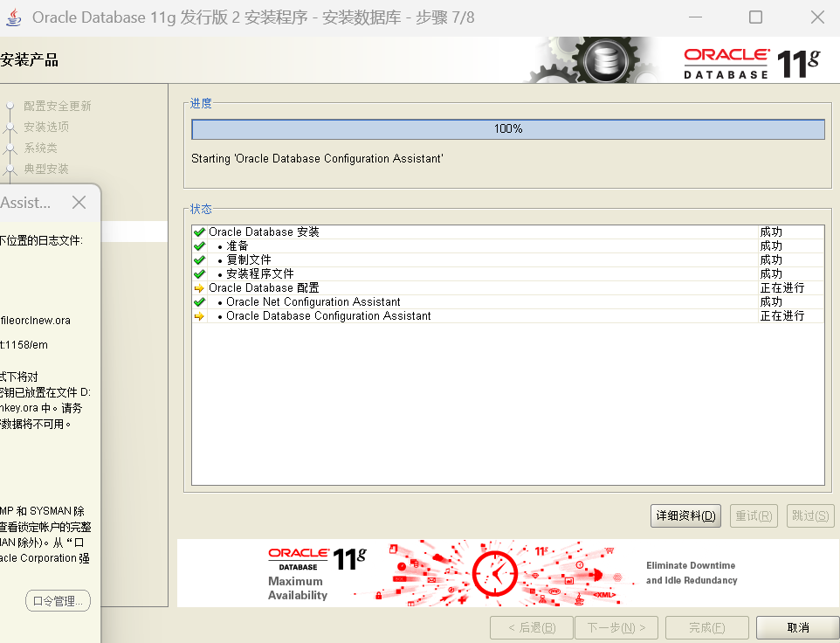Click yellow arrow beside Oracle Database Configuration Assistant
840x643 pixels.
click(199, 316)
